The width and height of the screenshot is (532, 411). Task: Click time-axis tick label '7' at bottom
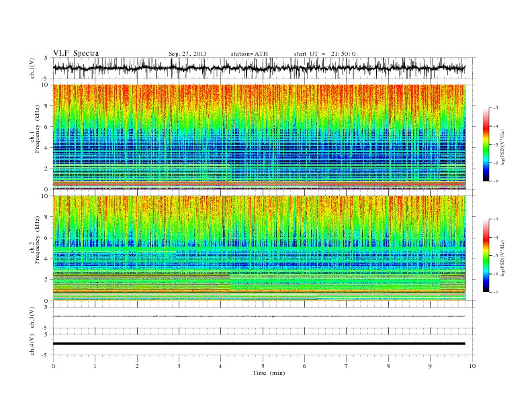[x=347, y=366]
